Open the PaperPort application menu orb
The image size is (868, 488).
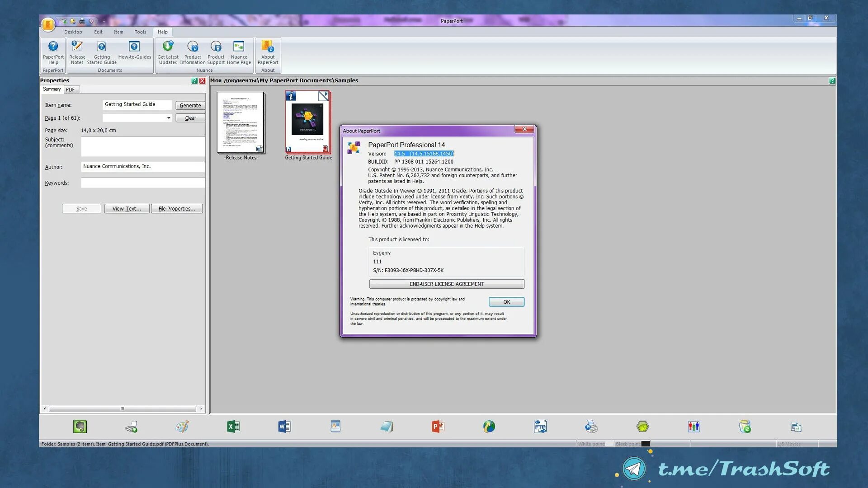pyautogui.click(x=48, y=24)
